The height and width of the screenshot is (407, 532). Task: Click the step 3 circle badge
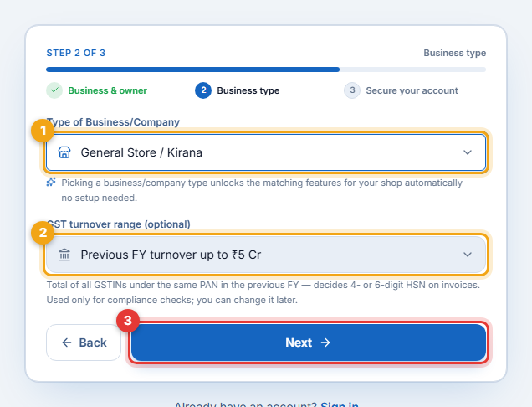click(352, 90)
